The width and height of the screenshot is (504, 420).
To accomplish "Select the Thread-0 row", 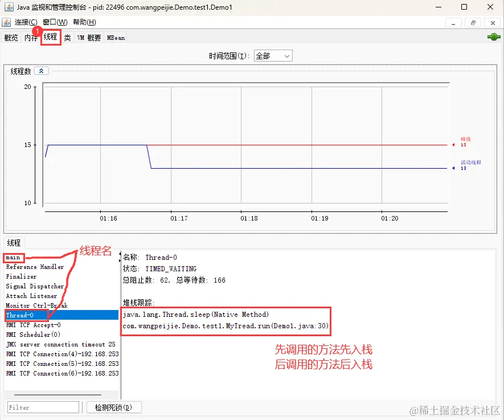I will 62,315.
